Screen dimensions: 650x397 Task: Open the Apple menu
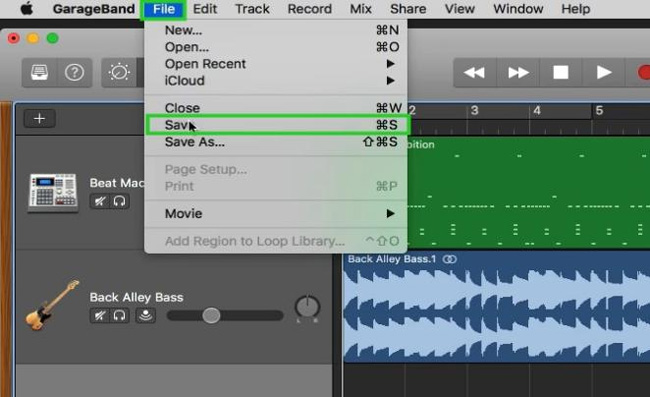point(27,9)
